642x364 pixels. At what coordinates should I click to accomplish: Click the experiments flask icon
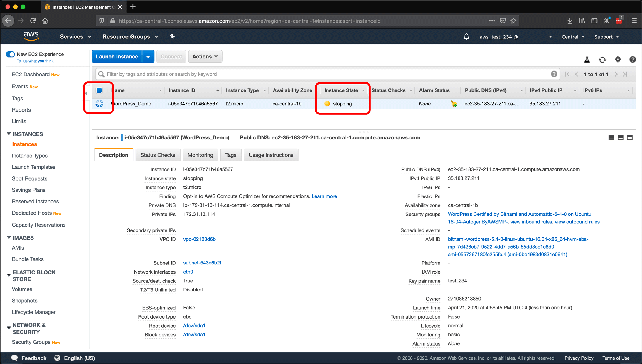587,60
